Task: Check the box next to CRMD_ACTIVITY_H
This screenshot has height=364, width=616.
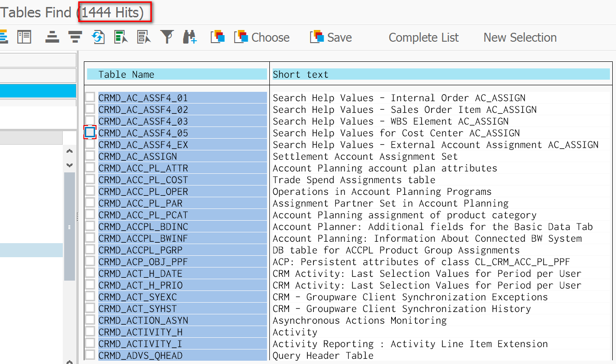Action: coord(90,332)
